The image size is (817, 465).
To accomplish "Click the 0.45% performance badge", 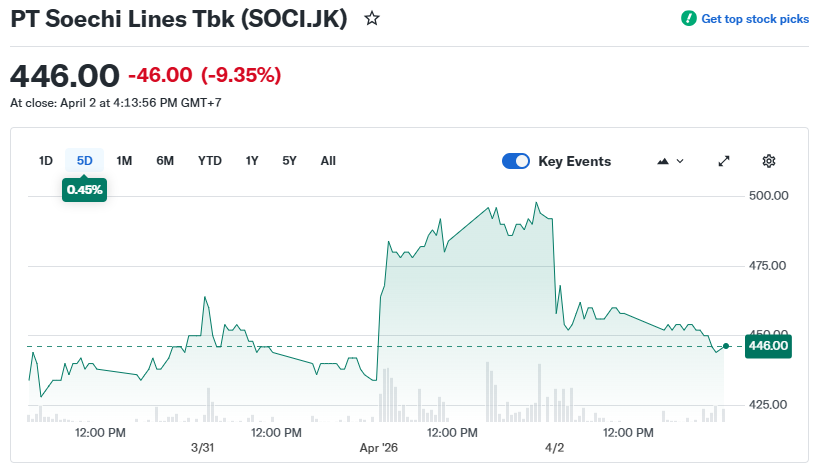I will point(84,189).
